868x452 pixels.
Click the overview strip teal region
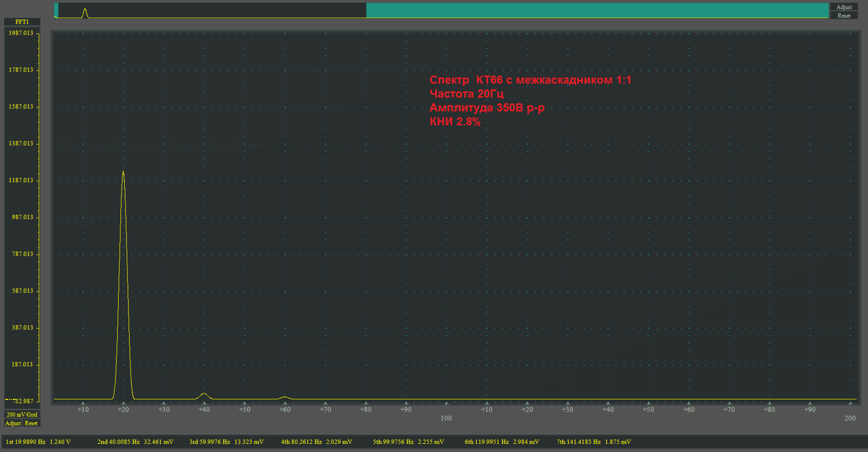tap(597, 10)
